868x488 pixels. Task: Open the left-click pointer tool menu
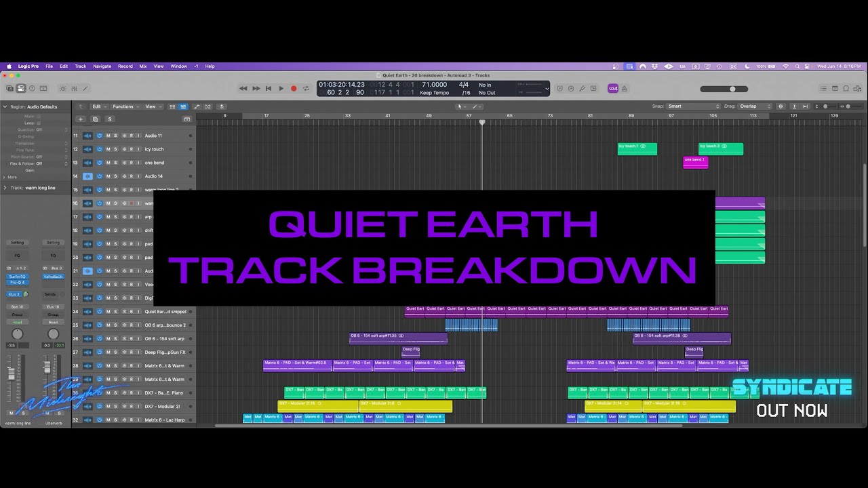pyautogui.click(x=461, y=106)
